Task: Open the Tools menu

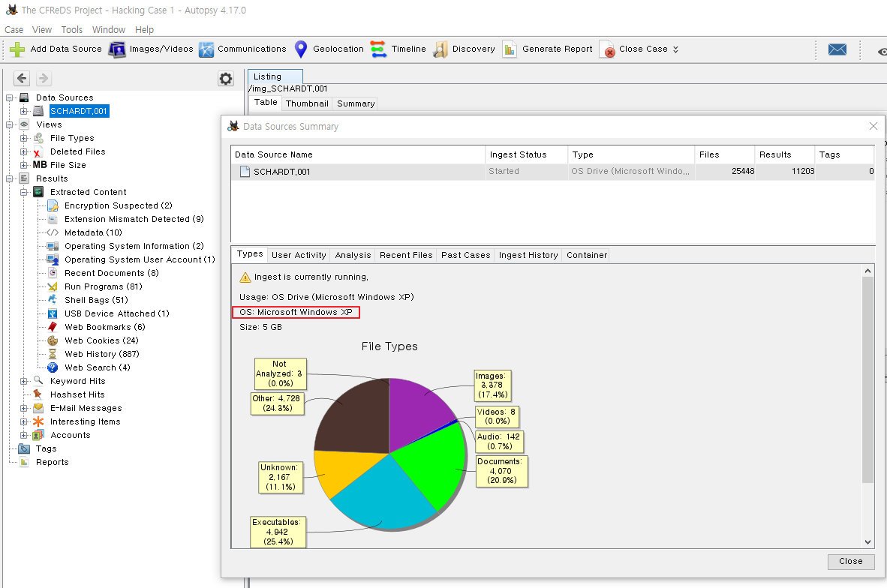Action: (x=72, y=29)
